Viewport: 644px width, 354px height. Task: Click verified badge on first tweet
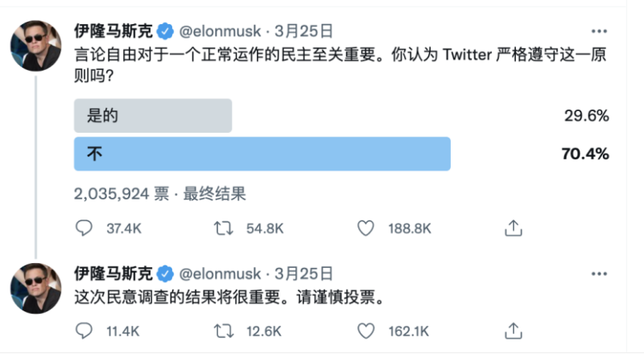(166, 32)
